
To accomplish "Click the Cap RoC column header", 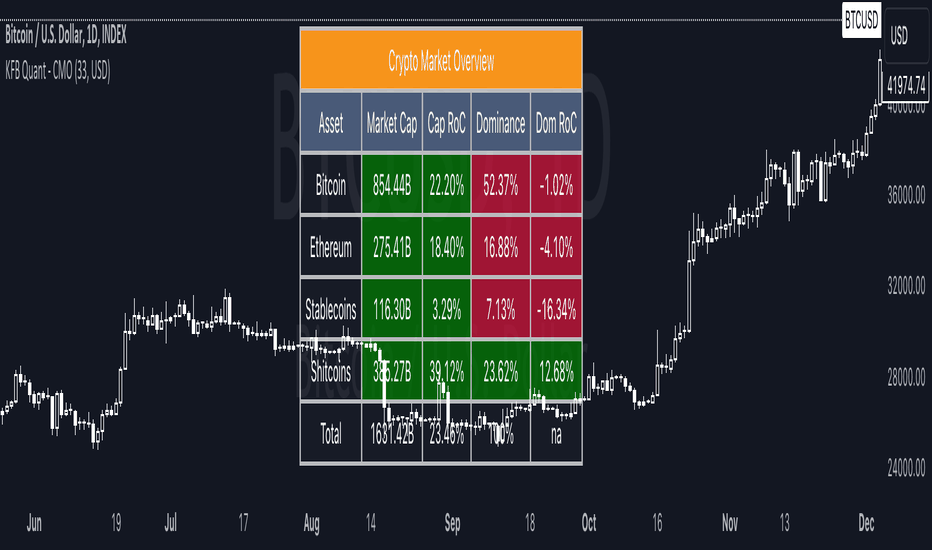I will coord(446,123).
